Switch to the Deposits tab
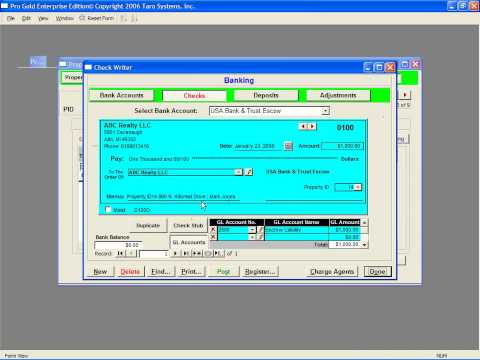 [x=266, y=95]
